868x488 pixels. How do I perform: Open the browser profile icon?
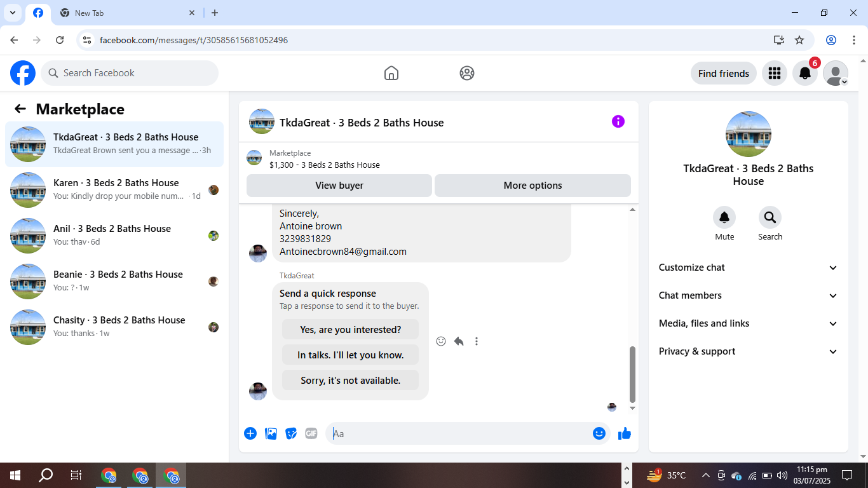click(x=831, y=40)
